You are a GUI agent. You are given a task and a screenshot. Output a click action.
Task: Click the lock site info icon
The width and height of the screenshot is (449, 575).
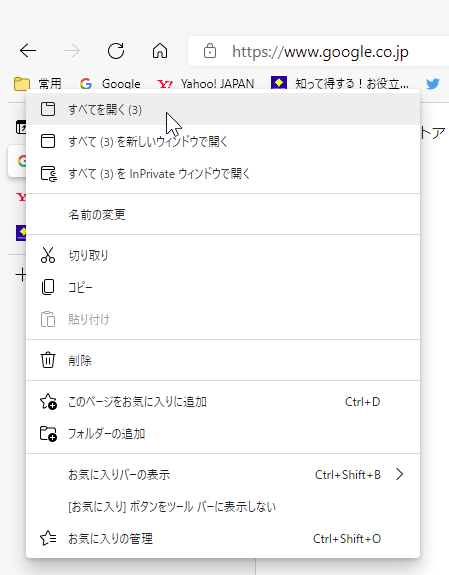(210, 51)
